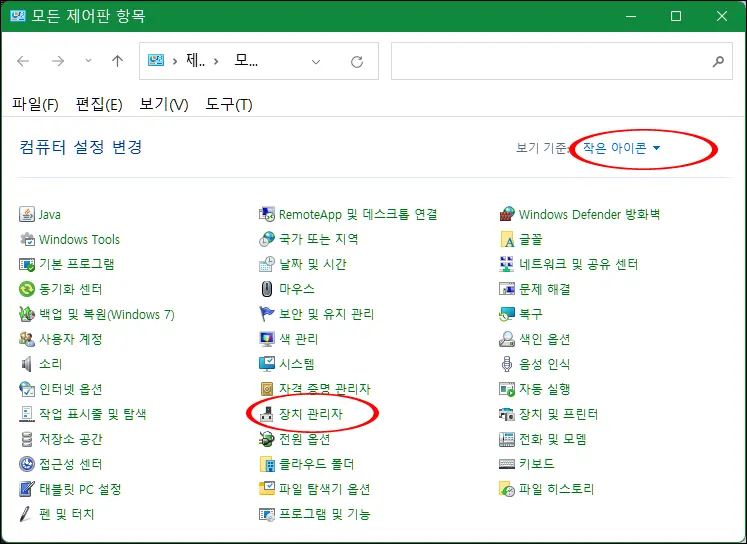This screenshot has height=544, width=747.
Task: Click the 기본 프로그램 icon
Action: point(27,264)
